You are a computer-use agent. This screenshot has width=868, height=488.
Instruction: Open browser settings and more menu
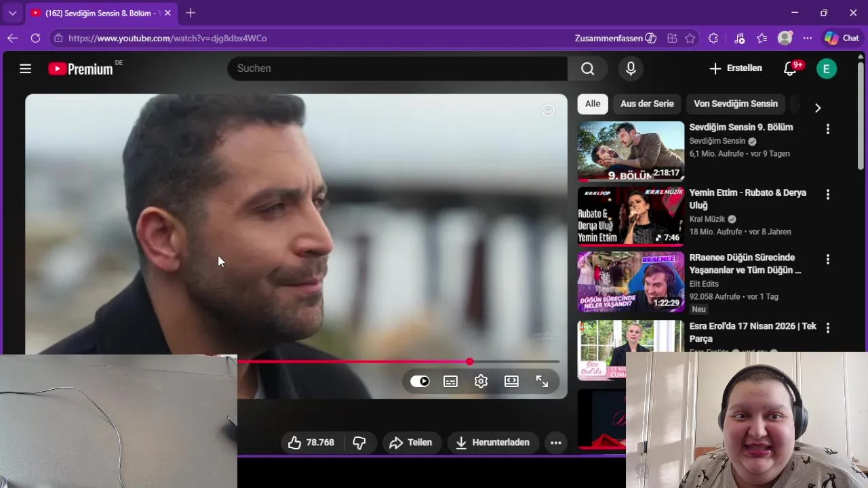[x=808, y=39]
